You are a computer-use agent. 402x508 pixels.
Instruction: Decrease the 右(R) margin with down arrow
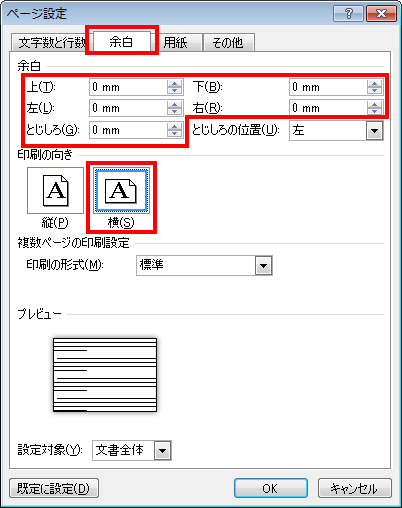pos(374,112)
